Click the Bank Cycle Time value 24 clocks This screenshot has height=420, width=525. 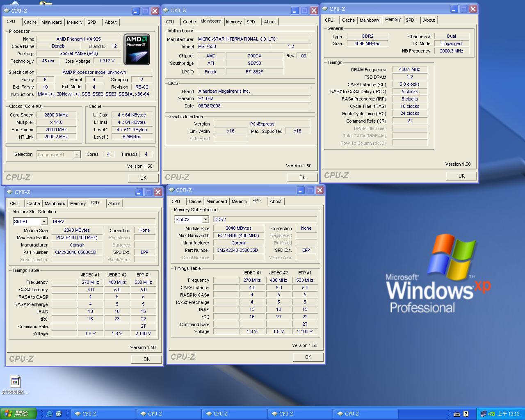click(410, 113)
